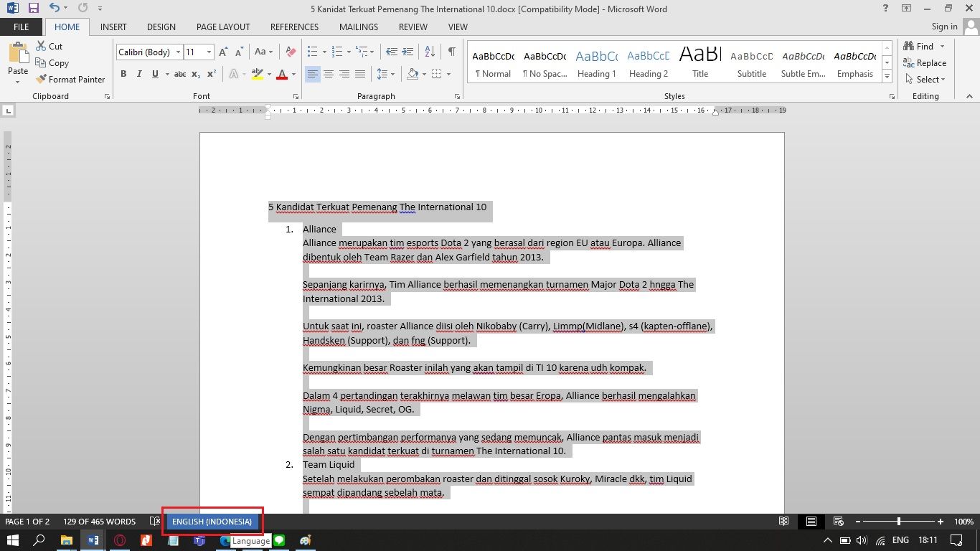Increase font size with Grow Font
Screen dimensions: 980x551
(x=223, y=52)
